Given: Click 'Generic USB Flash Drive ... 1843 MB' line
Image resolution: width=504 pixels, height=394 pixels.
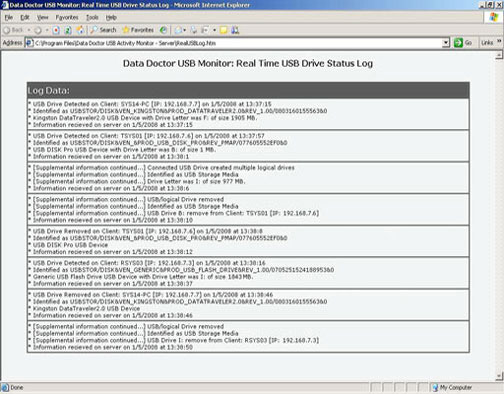Looking at the screenshot, I should (x=141, y=277).
